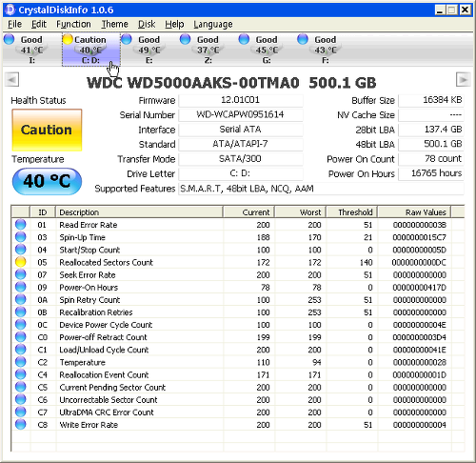Click status icon for Recalibration Retries
The height and width of the screenshot is (463, 476).
coord(21,312)
